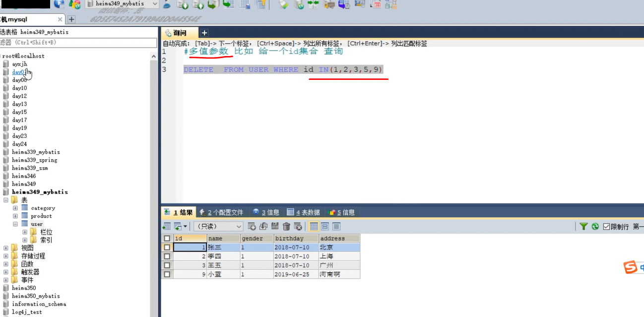
Task: Check the row checkbox for 小蓝
Action: click(167, 274)
